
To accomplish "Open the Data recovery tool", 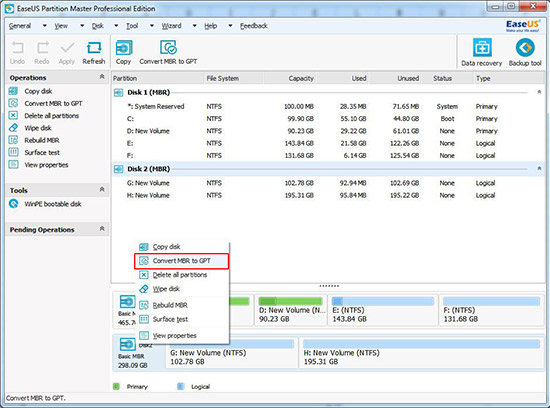I will (482, 53).
